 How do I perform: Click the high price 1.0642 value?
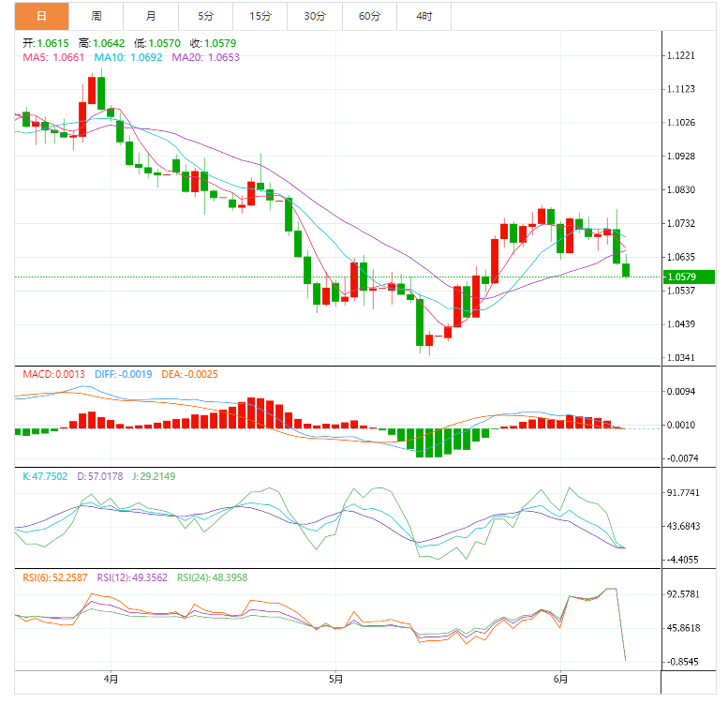(109, 43)
